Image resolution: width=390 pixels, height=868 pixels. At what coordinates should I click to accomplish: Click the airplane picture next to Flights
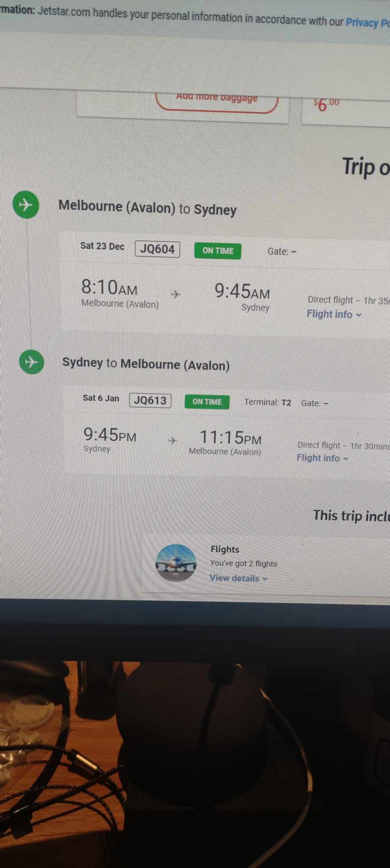[x=176, y=562]
